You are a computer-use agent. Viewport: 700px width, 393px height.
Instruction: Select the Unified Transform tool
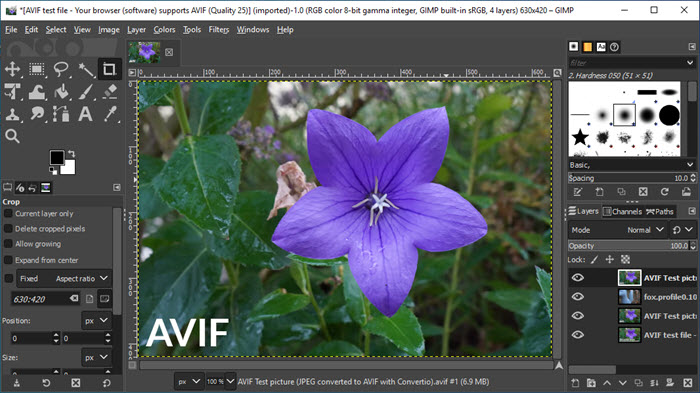12,92
